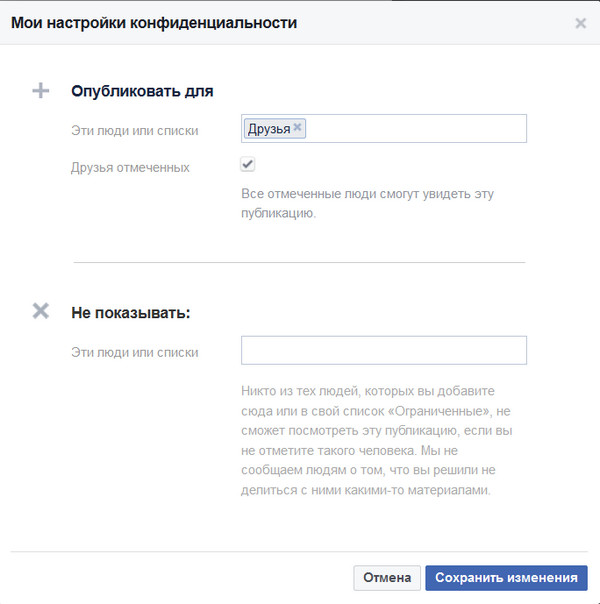The height and width of the screenshot is (604, 600).
Task: Click the "Опубликовать для" section heading
Action: pos(142,91)
